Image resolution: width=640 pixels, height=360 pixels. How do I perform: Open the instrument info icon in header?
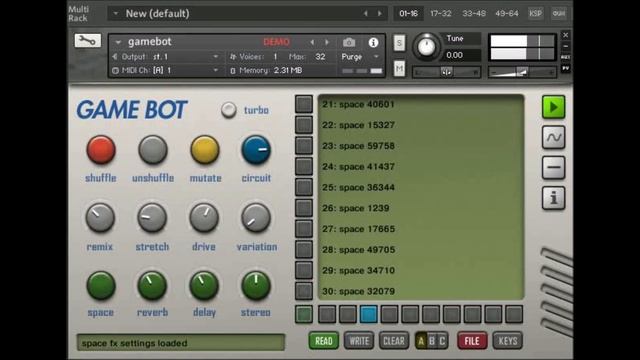pos(373,42)
